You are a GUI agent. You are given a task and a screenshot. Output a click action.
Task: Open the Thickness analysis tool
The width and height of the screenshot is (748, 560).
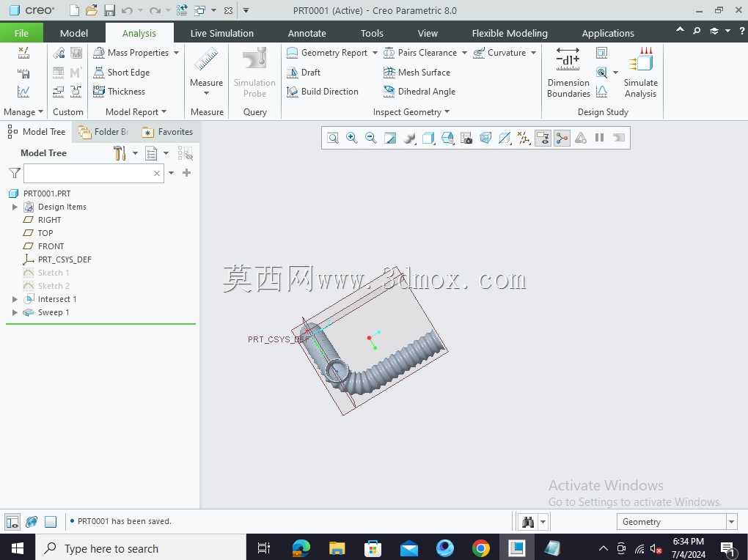point(120,91)
